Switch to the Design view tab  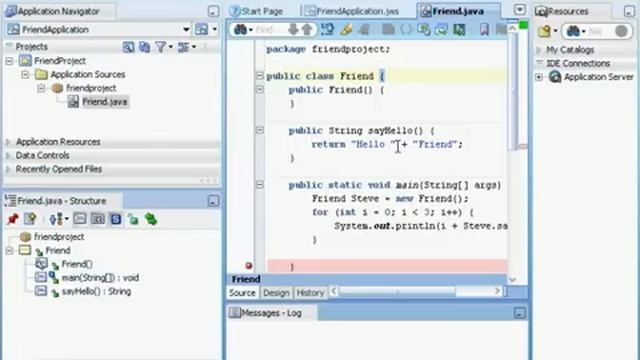tap(276, 293)
